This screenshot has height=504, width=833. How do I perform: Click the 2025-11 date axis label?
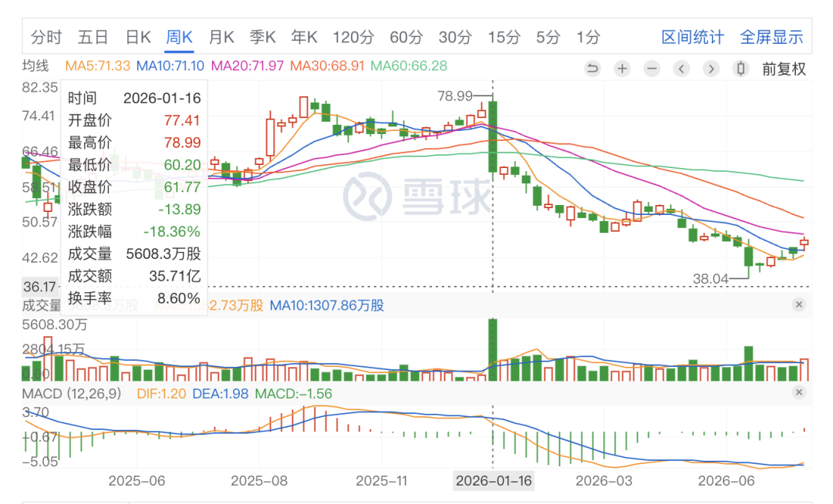coord(381,481)
